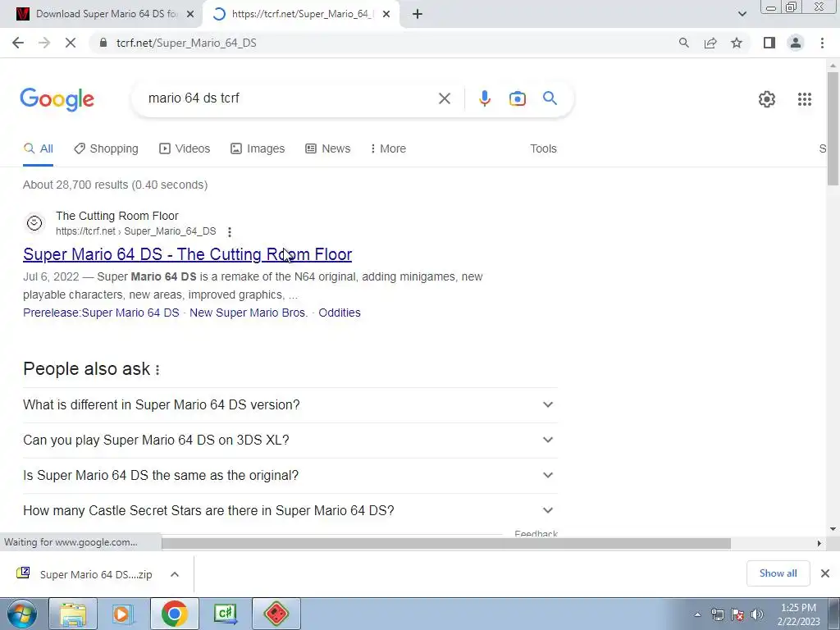Click the taskbar clock 1:25 PM

point(798,614)
